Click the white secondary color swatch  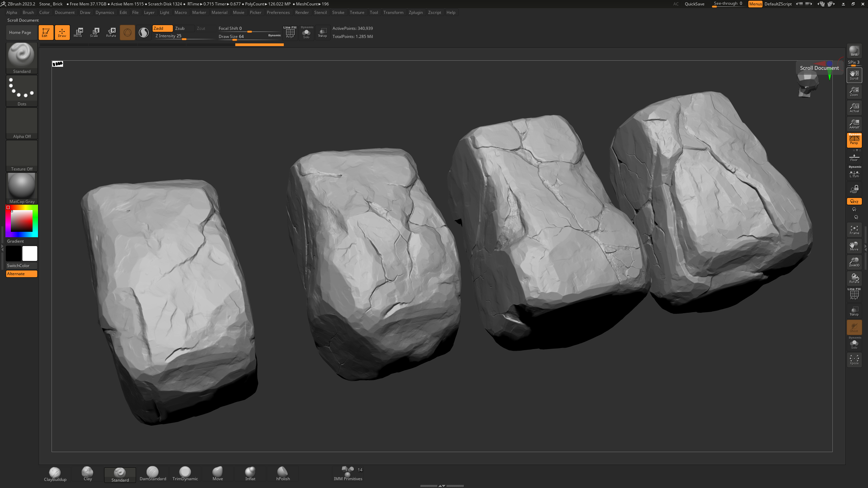(30, 253)
